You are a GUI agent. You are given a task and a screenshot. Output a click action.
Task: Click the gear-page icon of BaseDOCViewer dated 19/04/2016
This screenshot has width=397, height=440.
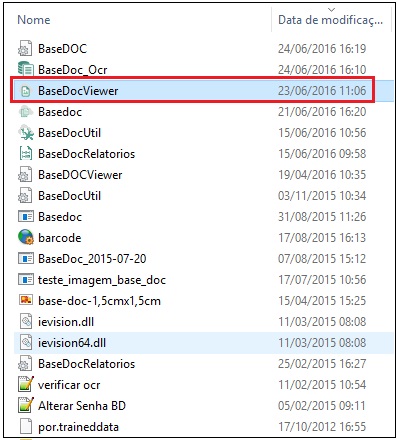point(25,175)
